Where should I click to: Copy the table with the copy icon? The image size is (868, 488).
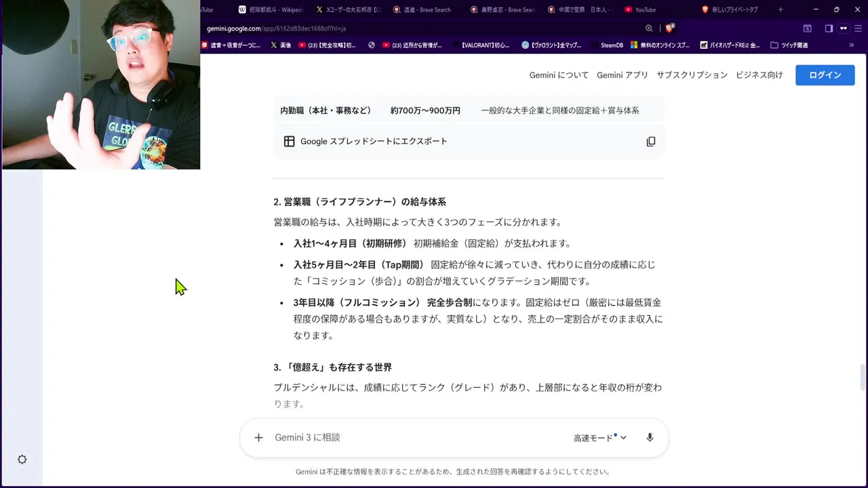point(651,142)
